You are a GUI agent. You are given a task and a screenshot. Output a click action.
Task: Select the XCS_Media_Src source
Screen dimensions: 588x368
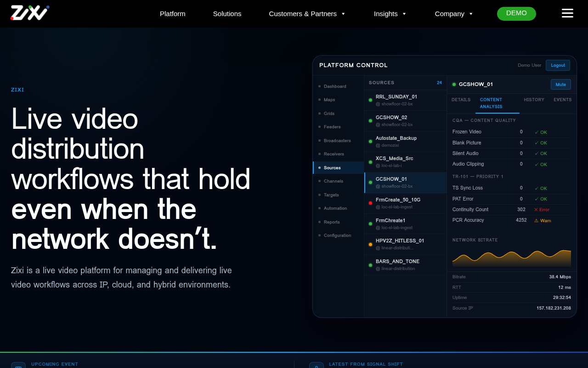pos(406,162)
